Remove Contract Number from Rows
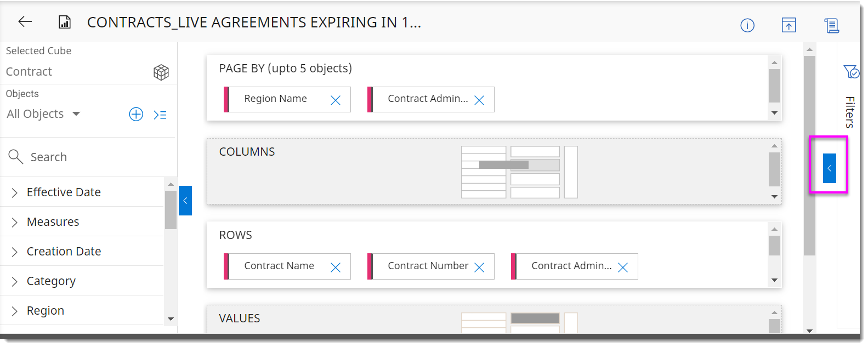Viewport: 868px width, 347px height. [479, 268]
